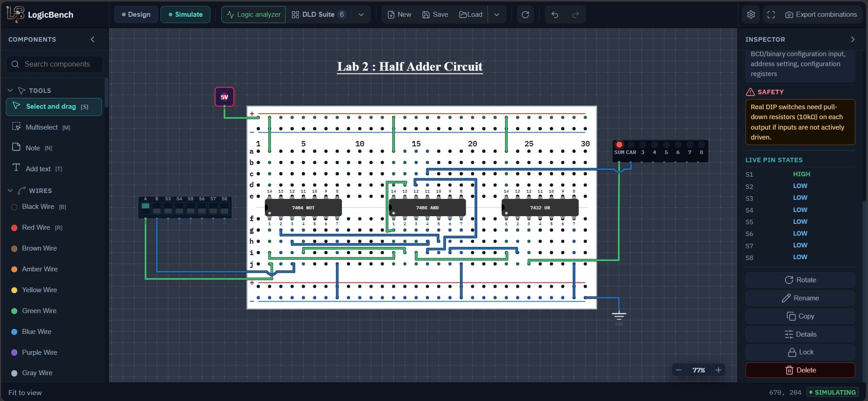Select the 7404 NOT chip
This screenshot has width=868, height=401.
click(303, 208)
